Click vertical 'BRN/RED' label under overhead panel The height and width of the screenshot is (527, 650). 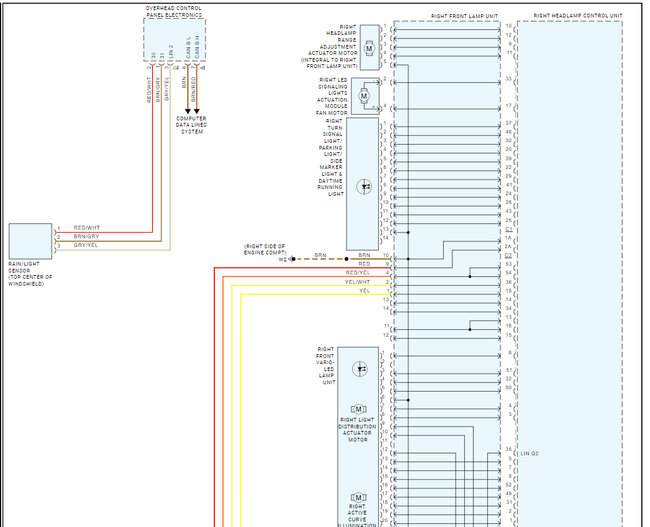(193, 89)
